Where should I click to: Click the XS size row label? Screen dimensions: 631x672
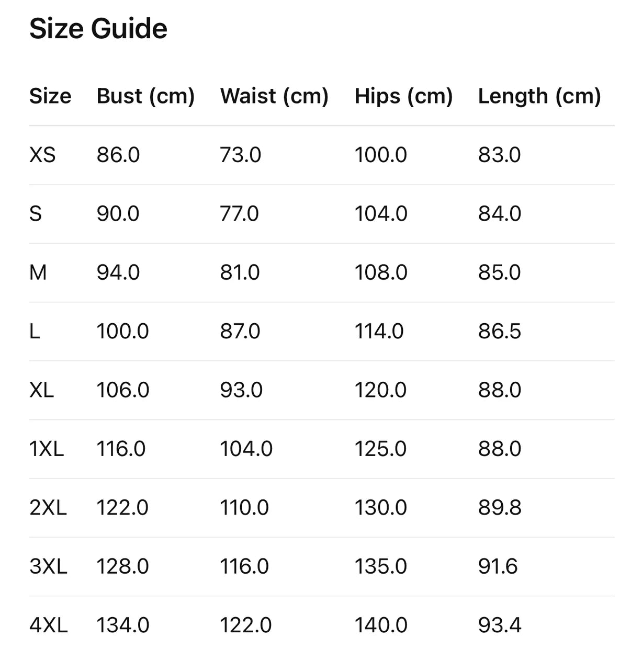(x=42, y=155)
